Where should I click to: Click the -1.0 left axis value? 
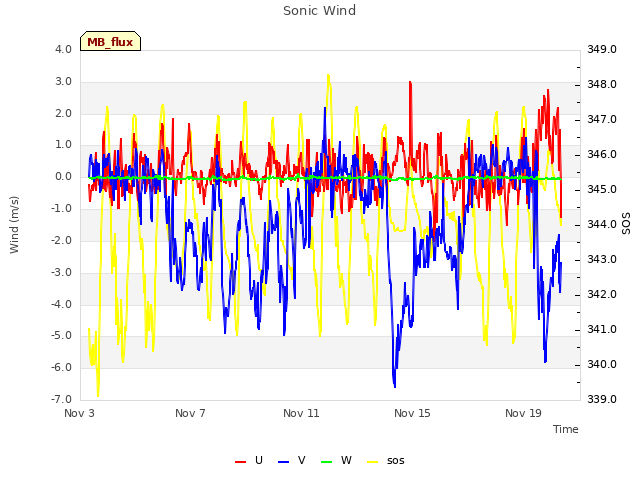coord(61,208)
